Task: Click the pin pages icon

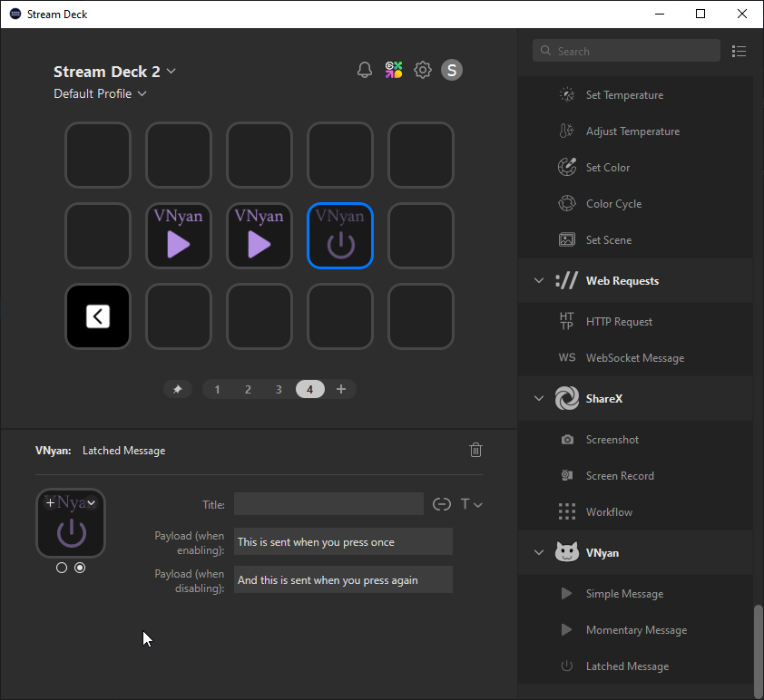Action: pyautogui.click(x=177, y=389)
